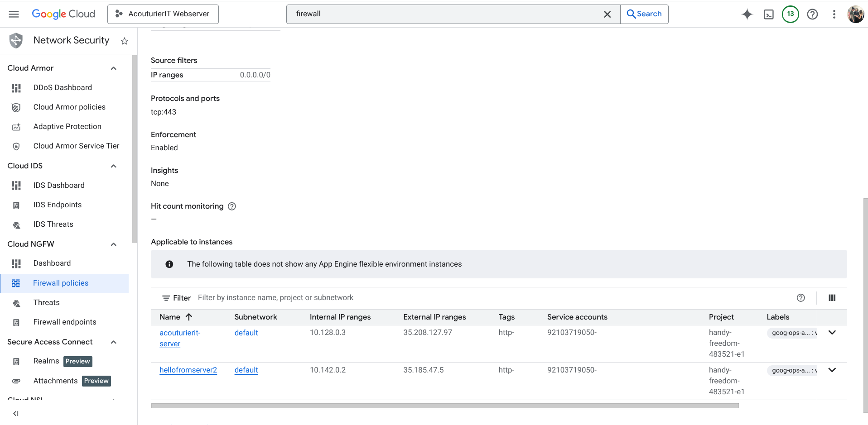
Task: Open the notifications badge showing 13
Action: click(790, 14)
